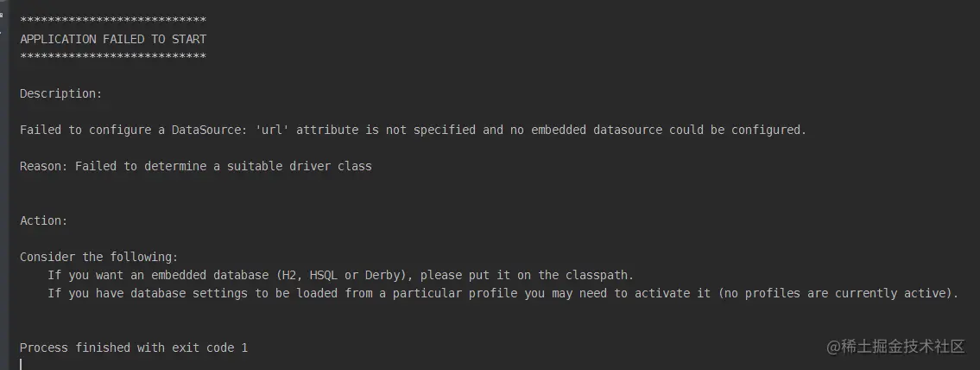Click "exit code 1" at line end
Image resolution: width=980 pixels, height=370 pixels.
[210, 348]
